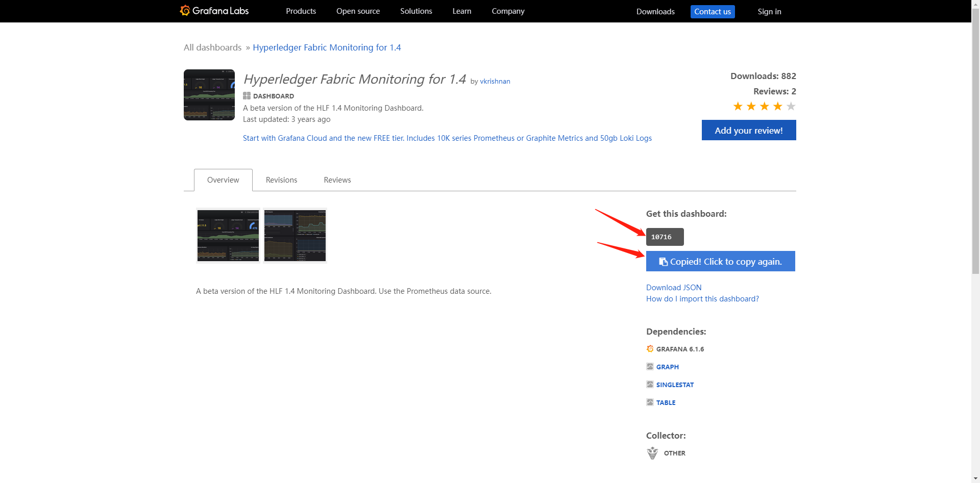980x483 pixels.
Task: Click Sign in
Action: click(x=769, y=12)
